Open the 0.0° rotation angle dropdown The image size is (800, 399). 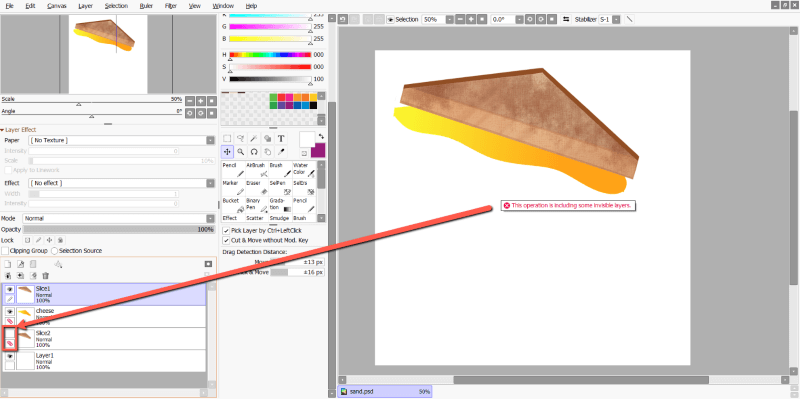click(519, 19)
